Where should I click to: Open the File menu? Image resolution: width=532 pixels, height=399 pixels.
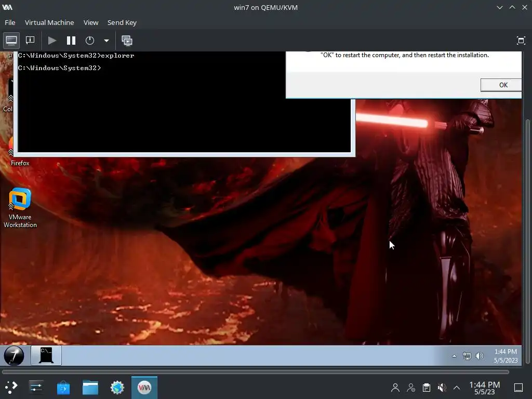click(x=10, y=22)
